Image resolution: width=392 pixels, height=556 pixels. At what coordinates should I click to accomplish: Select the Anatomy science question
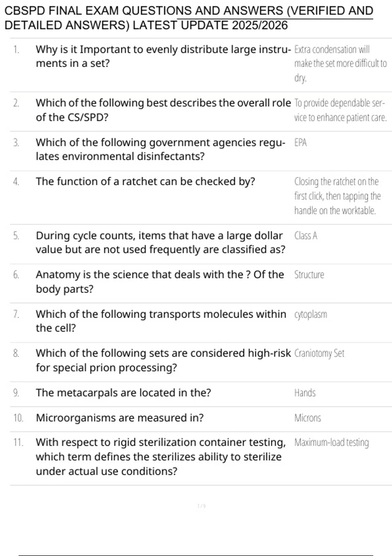pos(160,282)
